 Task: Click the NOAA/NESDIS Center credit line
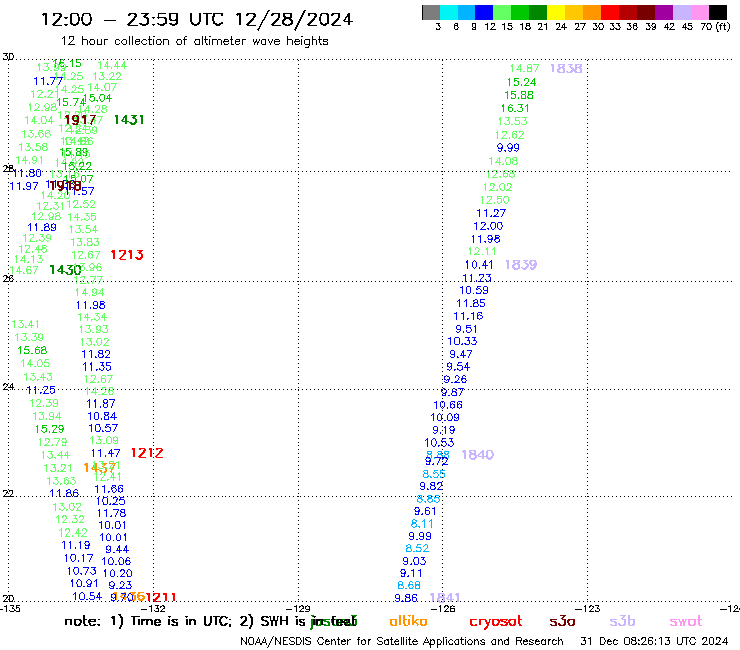tap(402, 641)
